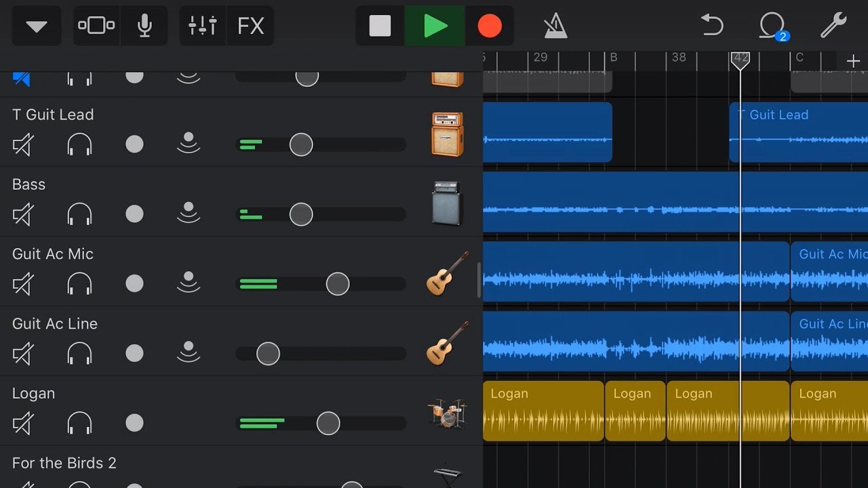The image size is (868, 488).
Task: Select the Guit Ac Mic track name
Action: pos(53,254)
